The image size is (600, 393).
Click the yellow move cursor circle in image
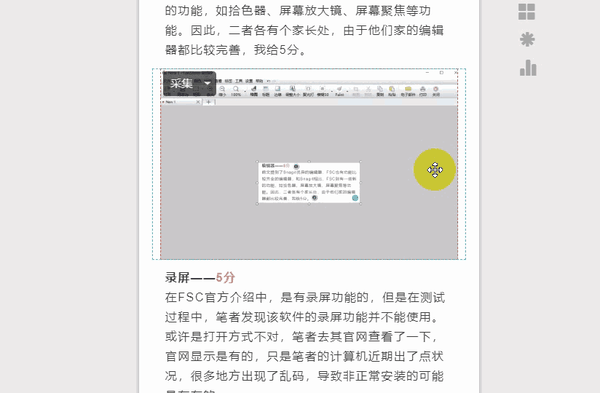[x=435, y=170]
